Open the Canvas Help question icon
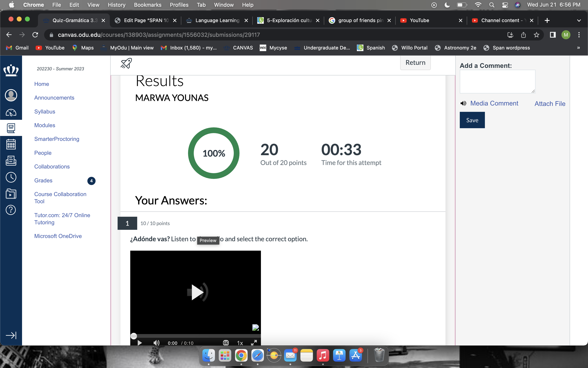The image size is (588, 368). 11,210
